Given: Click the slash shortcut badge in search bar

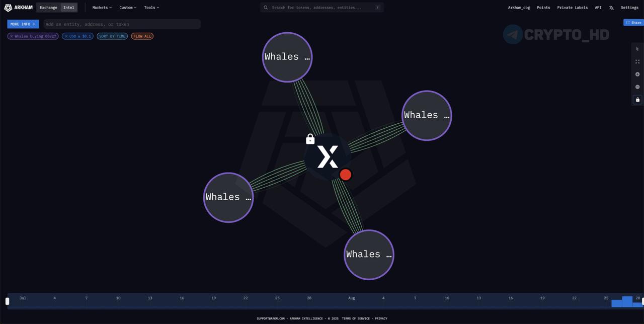Looking at the screenshot, I should [x=377, y=8].
